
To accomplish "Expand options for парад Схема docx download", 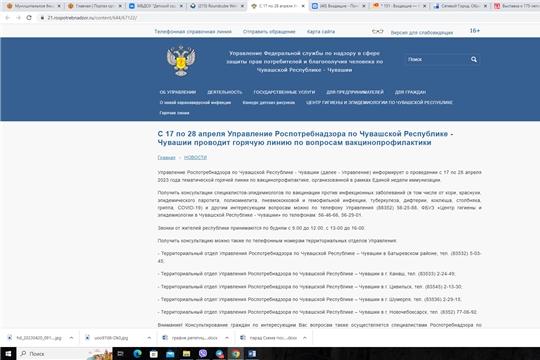I will click(305, 338).
